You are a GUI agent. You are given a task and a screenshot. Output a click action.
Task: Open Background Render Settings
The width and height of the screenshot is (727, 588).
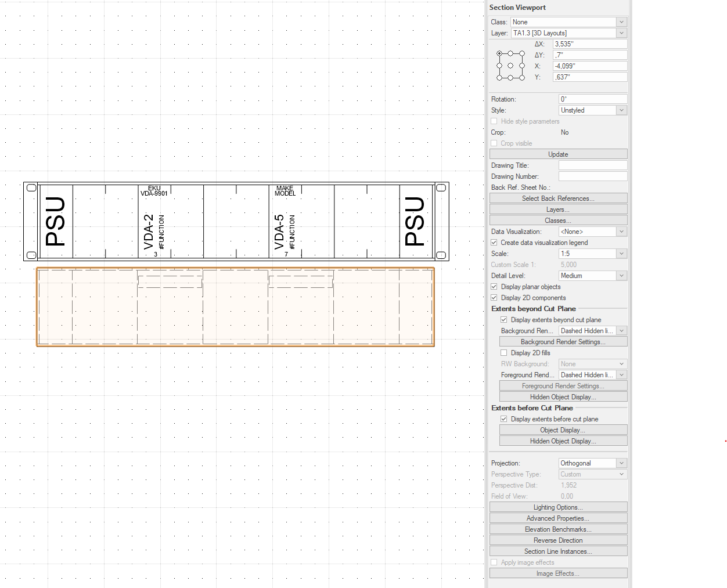coord(563,342)
